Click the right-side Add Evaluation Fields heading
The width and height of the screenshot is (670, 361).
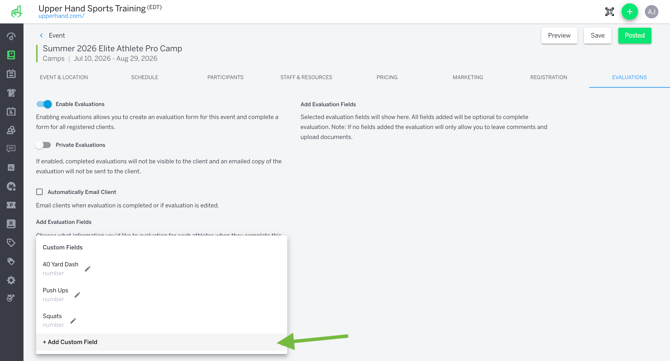point(328,104)
